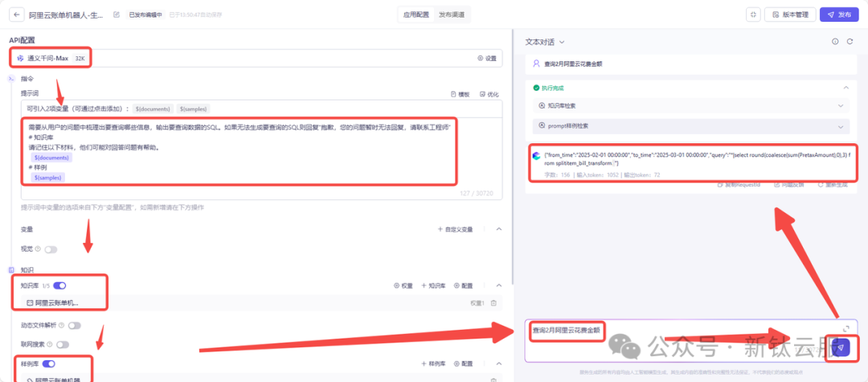The height and width of the screenshot is (382, 868).
Task: Switch to the 发布渠道 tab
Action: point(452,14)
